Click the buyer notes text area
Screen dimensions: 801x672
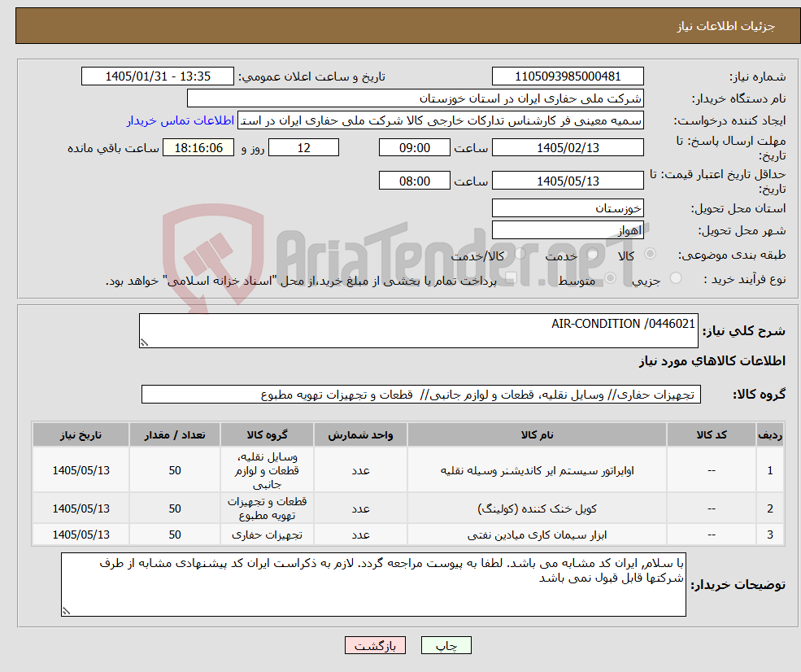click(373, 584)
